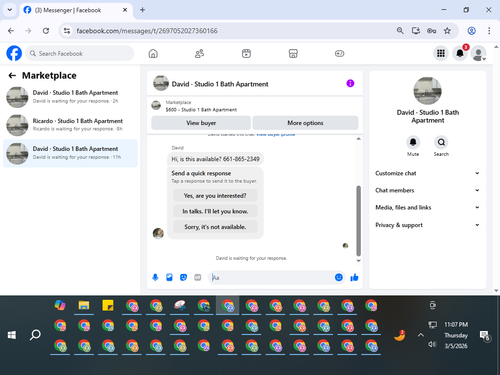Open conversation information purple icon

click(350, 83)
